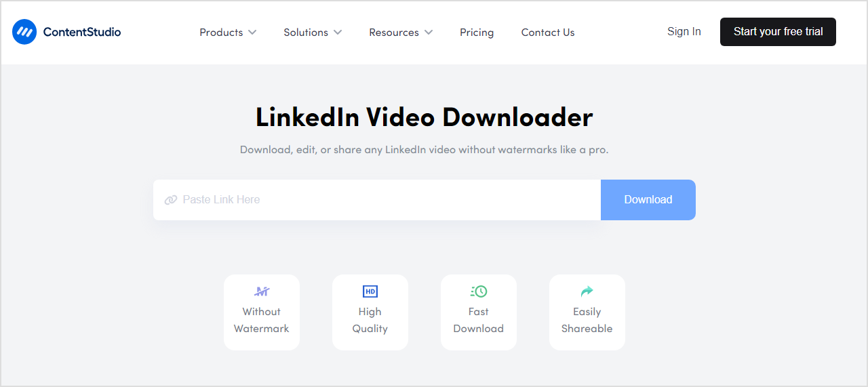
Task: Click the HD High Quality icon
Action: [370, 291]
